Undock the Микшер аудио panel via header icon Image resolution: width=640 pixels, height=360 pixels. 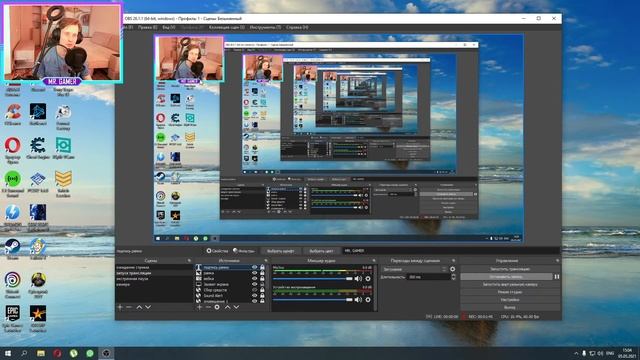(x=373, y=260)
